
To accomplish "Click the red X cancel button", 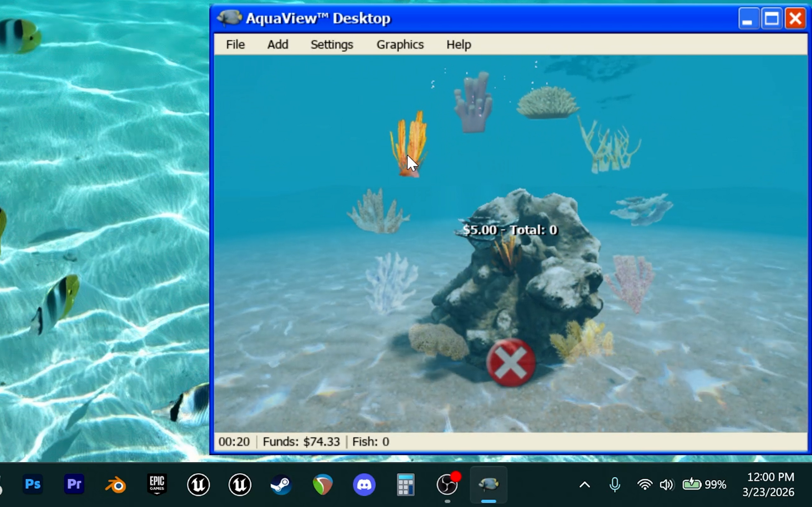I will click(x=510, y=363).
